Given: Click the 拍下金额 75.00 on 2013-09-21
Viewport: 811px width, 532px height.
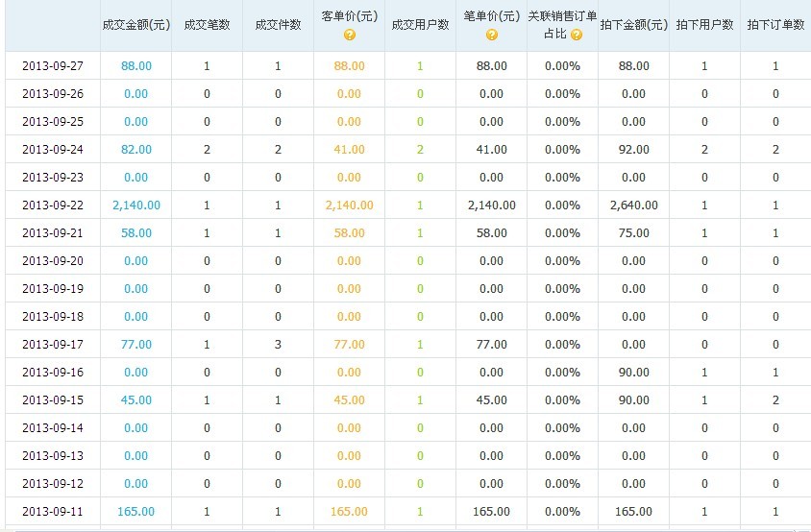Looking at the screenshot, I should tap(634, 233).
